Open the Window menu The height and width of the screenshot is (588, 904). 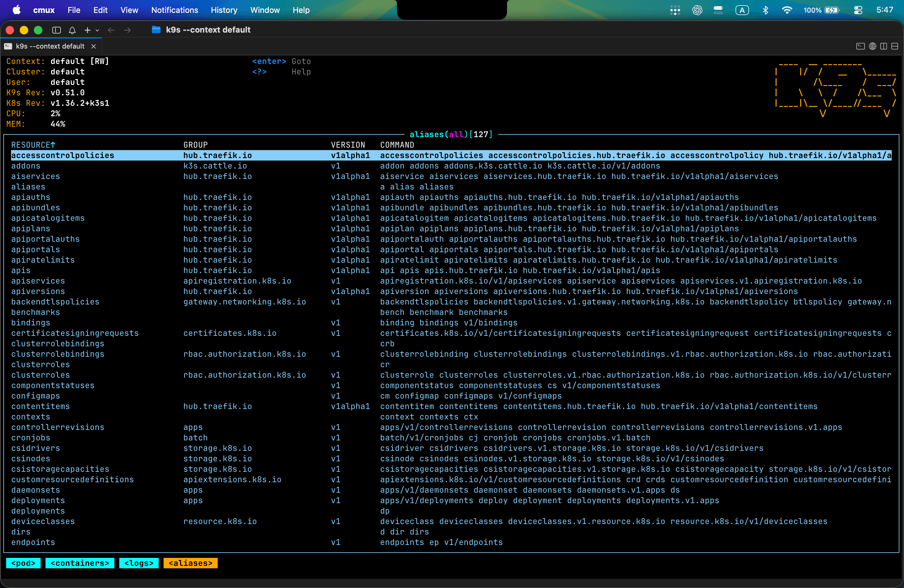pyautogui.click(x=265, y=10)
